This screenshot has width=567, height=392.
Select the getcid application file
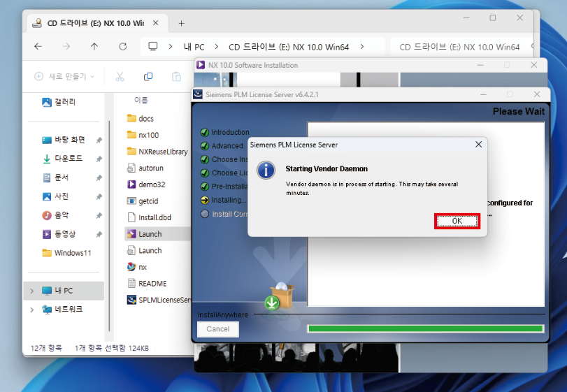point(143,201)
